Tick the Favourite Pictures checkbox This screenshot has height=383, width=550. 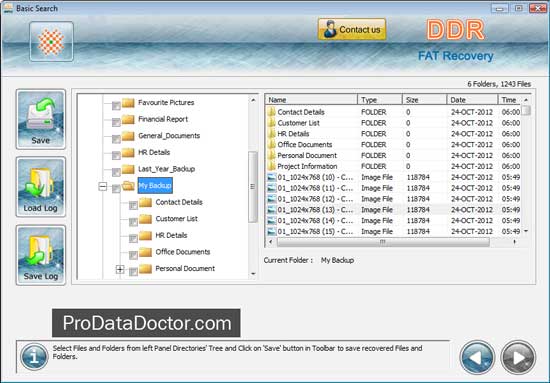(116, 105)
